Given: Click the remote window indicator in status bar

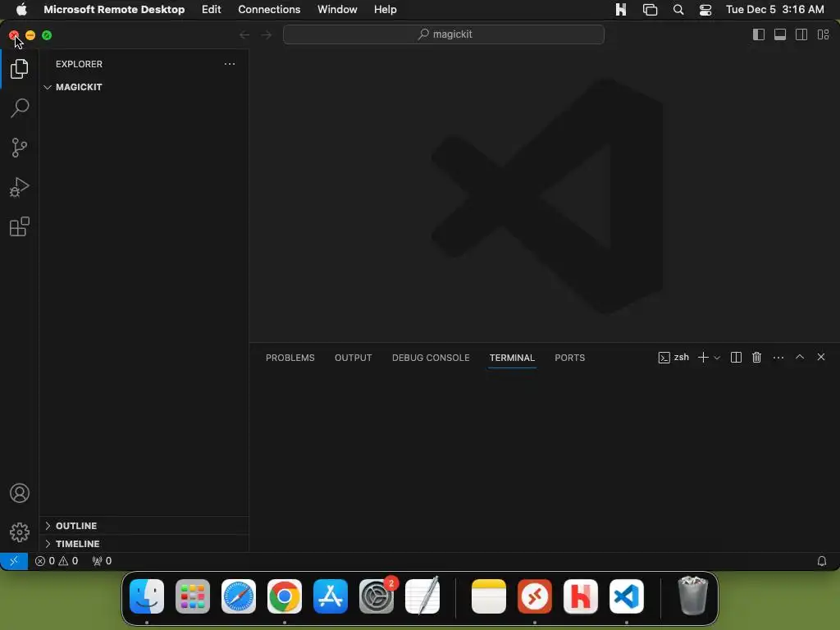Looking at the screenshot, I should pyautogui.click(x=14, y=561).
